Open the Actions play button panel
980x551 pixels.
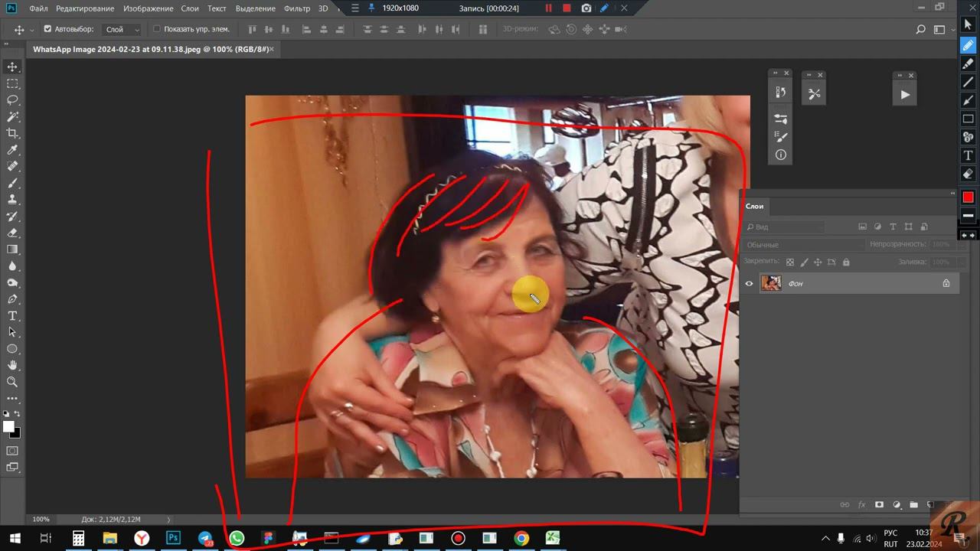pos(905,95)
